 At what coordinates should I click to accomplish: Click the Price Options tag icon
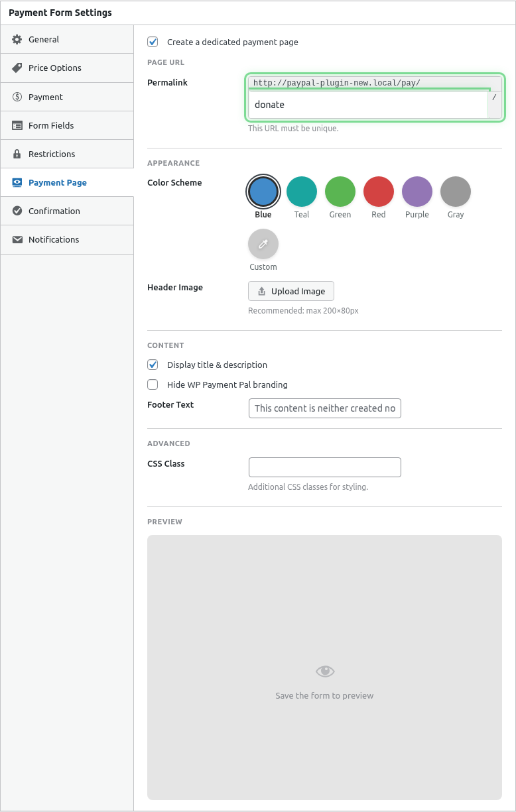(x=17, y=68)
